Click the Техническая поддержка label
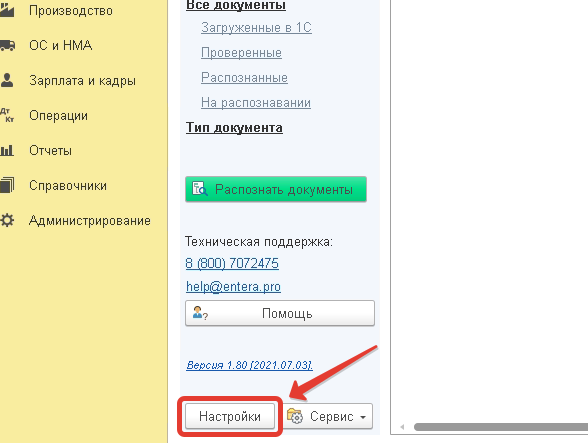 click(x=259, y=242)
